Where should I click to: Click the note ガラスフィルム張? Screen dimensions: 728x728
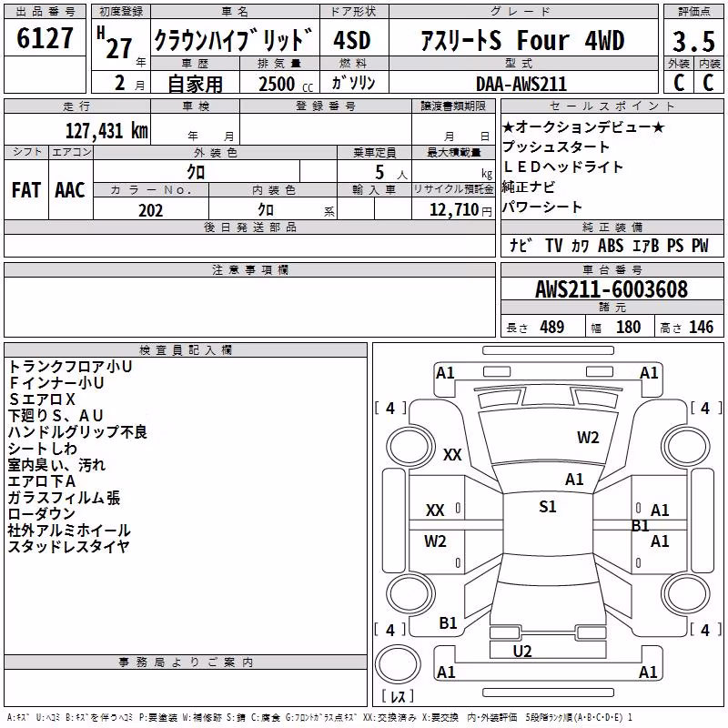64,498
